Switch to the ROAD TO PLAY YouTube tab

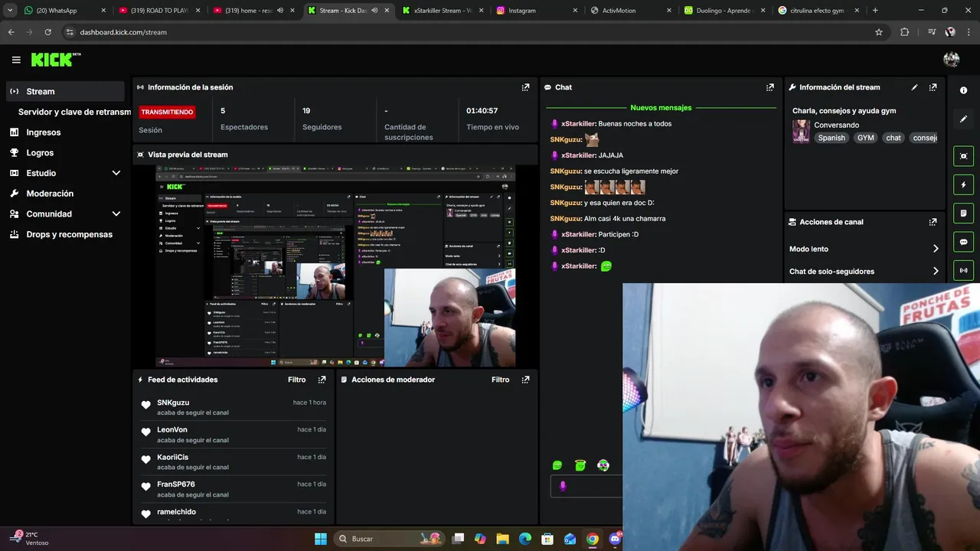(x=159, y=11)
